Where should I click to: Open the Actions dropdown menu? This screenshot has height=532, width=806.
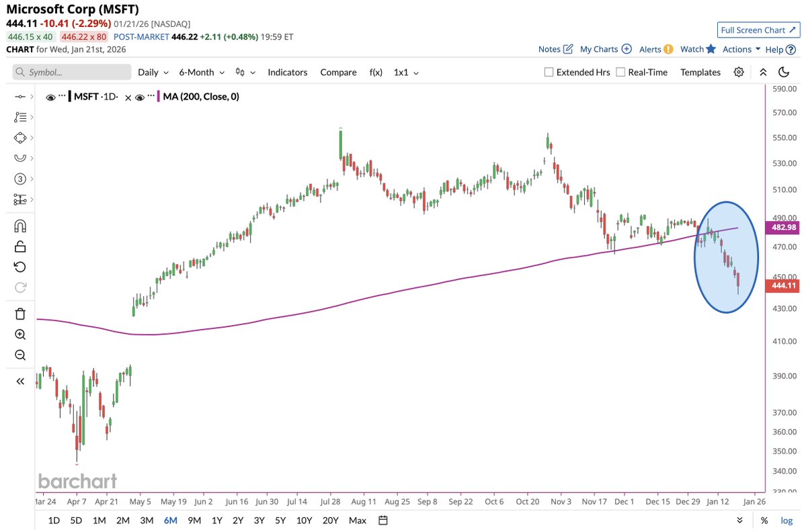738,48
